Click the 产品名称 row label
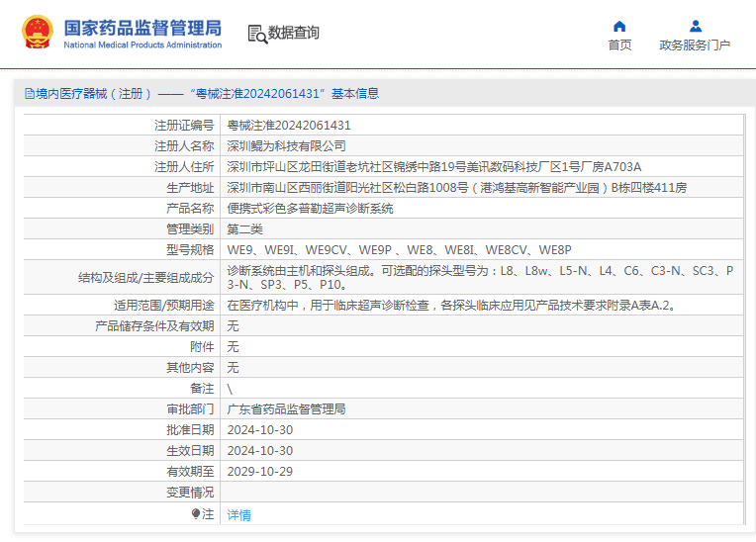756x542 pixels. click(190, 208)
